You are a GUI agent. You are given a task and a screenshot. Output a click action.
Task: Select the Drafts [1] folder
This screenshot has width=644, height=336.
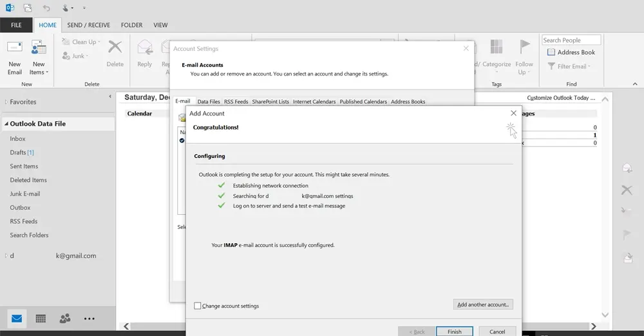[22, 152]
